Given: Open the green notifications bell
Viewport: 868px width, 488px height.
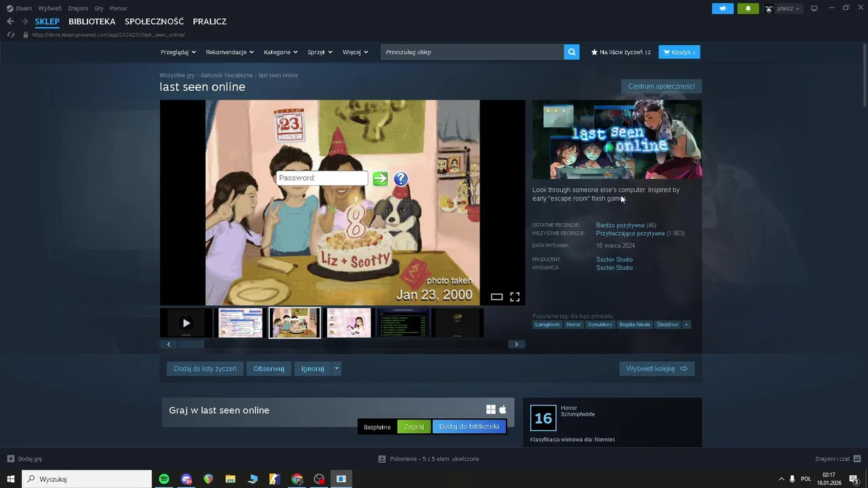Looking at the screenshot, I should pyautogui.click(x=748, y=8).
